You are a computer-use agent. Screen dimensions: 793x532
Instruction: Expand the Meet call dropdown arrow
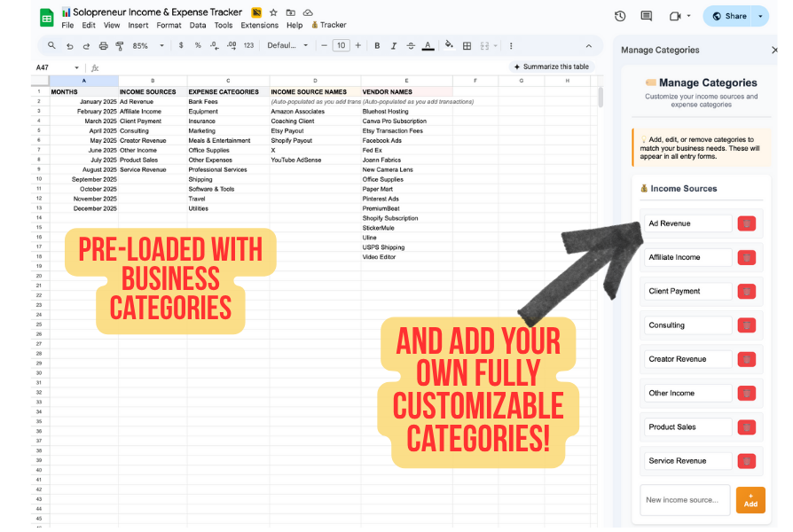(688, 16)
